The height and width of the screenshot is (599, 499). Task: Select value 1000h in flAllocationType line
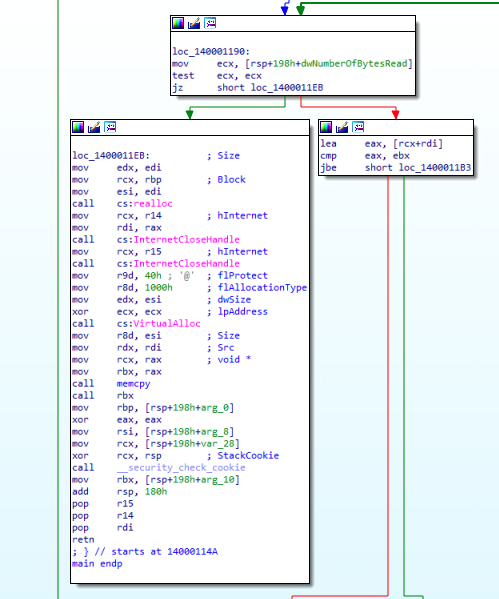click(x=159, y=288)
